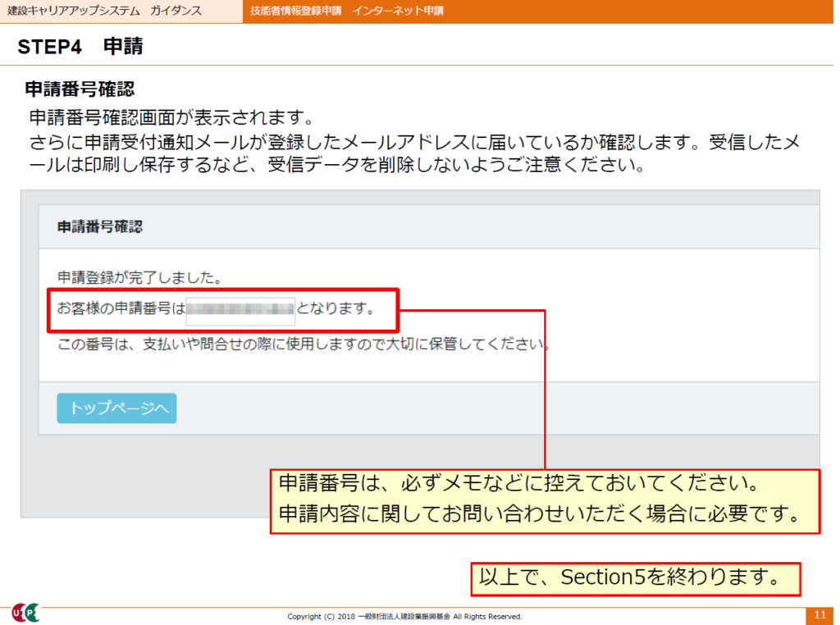
Task: Select the 技能者情報登録申請 インターネット申請 header tab
Action: click(347, 11)
